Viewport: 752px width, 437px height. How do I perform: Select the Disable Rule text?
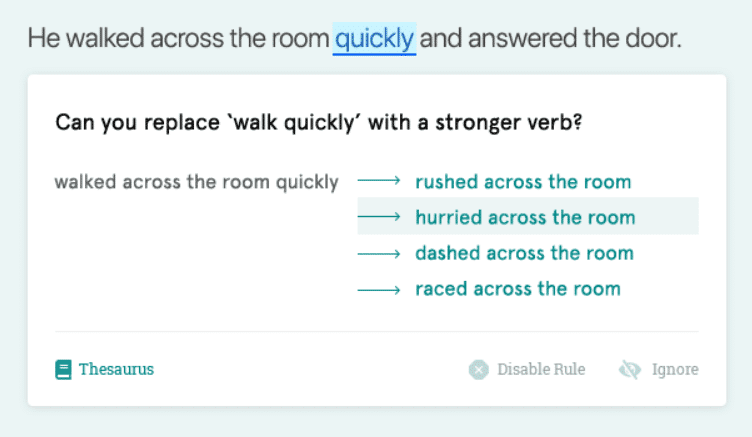coord(541,369)
